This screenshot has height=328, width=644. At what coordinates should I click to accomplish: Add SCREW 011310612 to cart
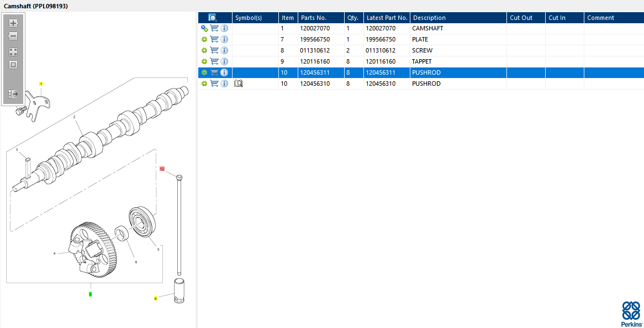[214, 50]
